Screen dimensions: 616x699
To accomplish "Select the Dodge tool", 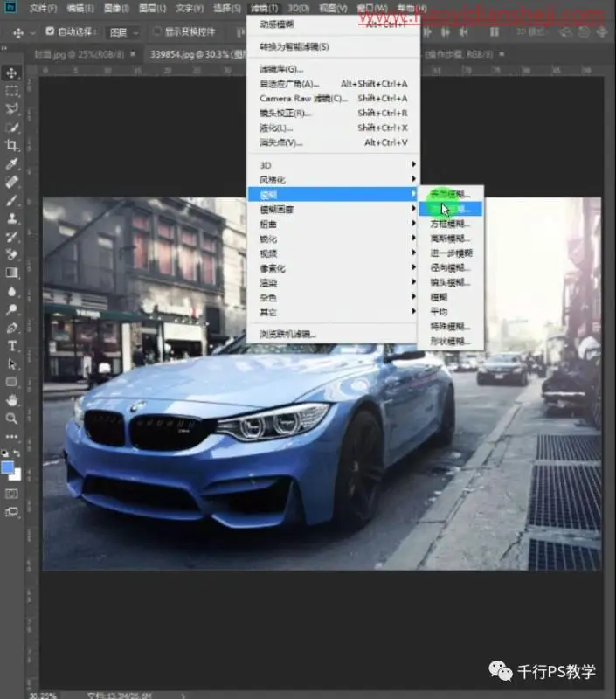I will tap(12, 309).
